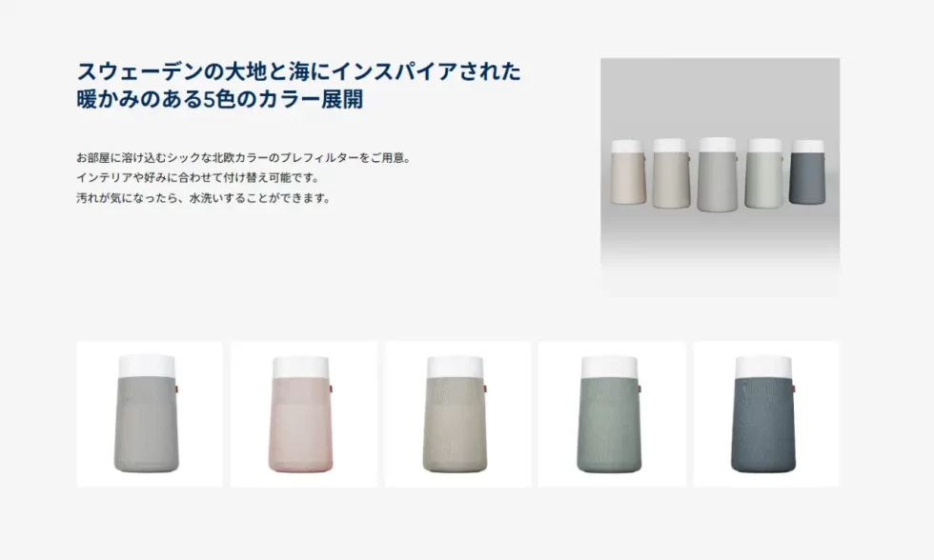Click the sentence about 北欧カラーのプレフィルター
The height and width of the screenshot is (560, 934).
coord(244,158)
